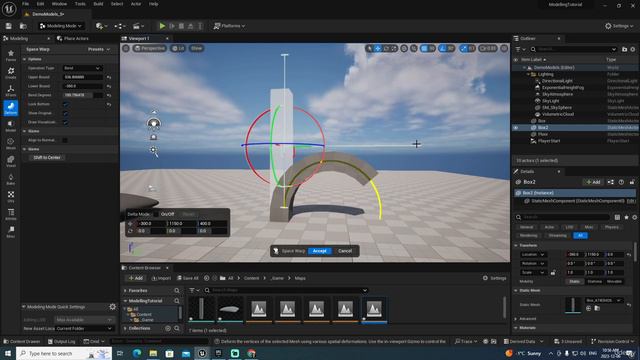Open the XForm tool category in sidebar
The height and width of the screenshot is (360, 640).
11,91
